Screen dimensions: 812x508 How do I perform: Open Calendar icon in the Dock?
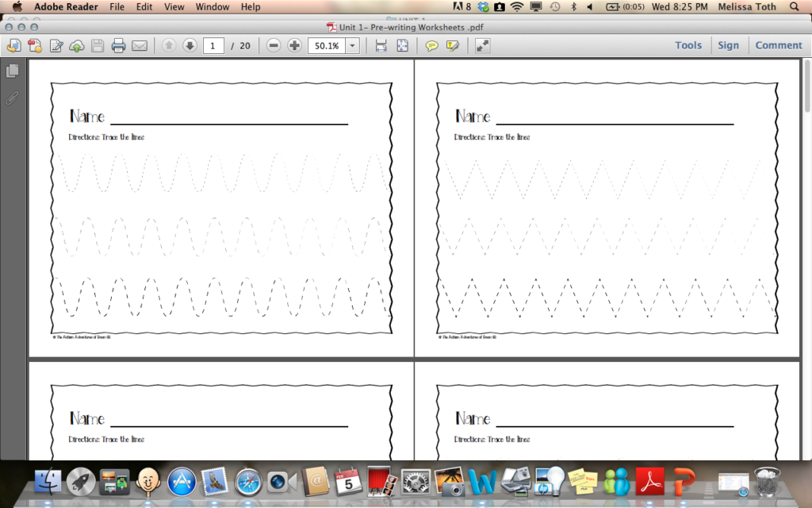click(347, 482)
